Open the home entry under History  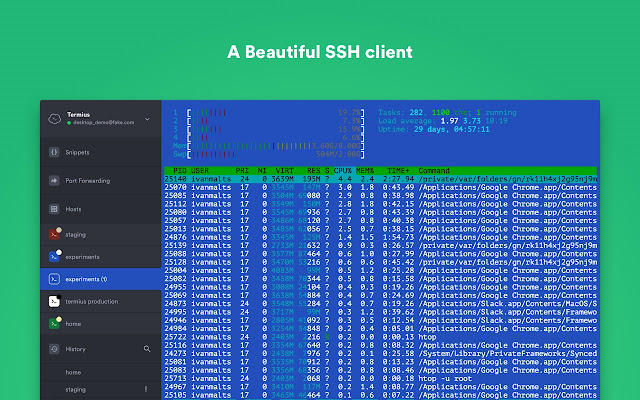73,372
